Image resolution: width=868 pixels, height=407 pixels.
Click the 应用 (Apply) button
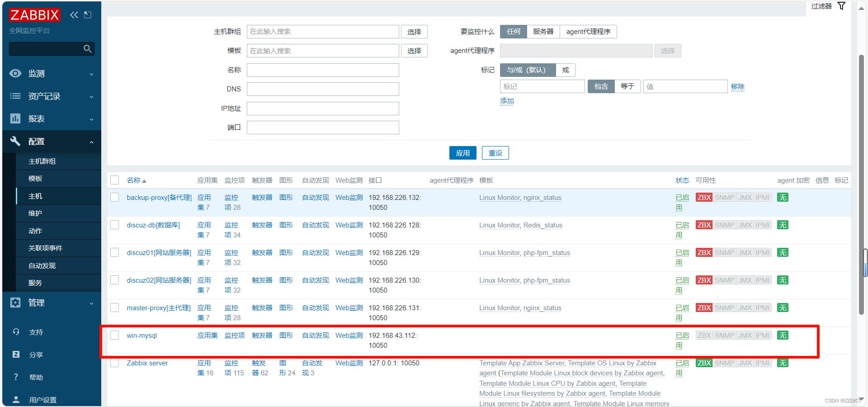tap(462, 152)
